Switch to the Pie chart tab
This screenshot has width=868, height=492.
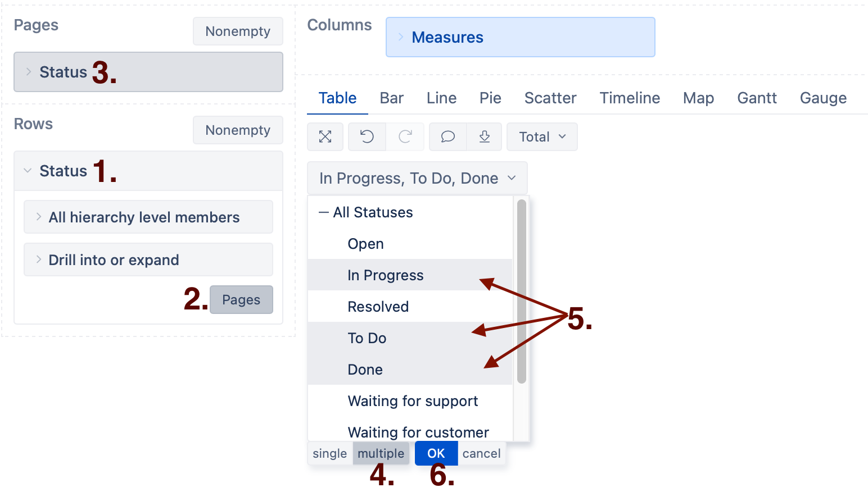click(490, 98)
